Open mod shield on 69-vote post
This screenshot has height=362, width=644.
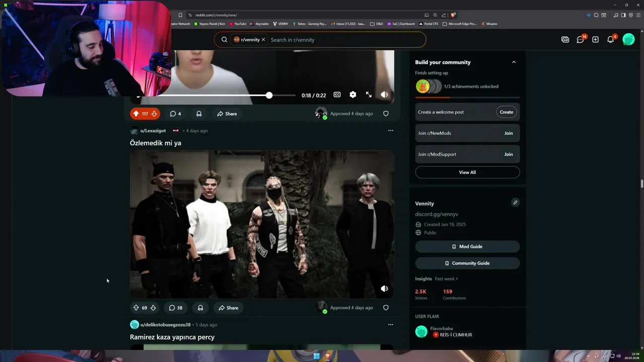[x=386, y=308]
